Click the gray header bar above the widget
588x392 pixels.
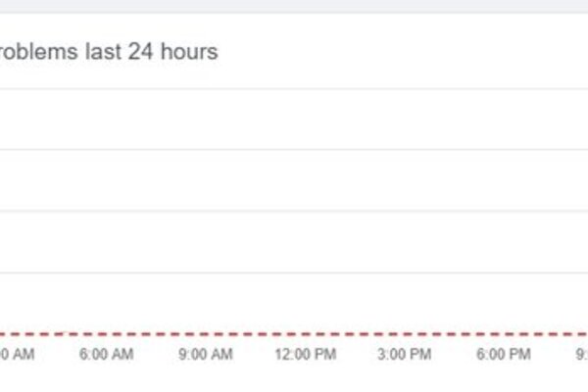click(294, 6)
